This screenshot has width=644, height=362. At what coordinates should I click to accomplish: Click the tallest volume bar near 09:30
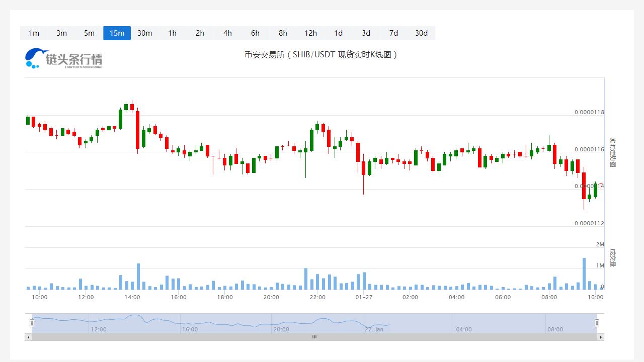click(584, 274)
